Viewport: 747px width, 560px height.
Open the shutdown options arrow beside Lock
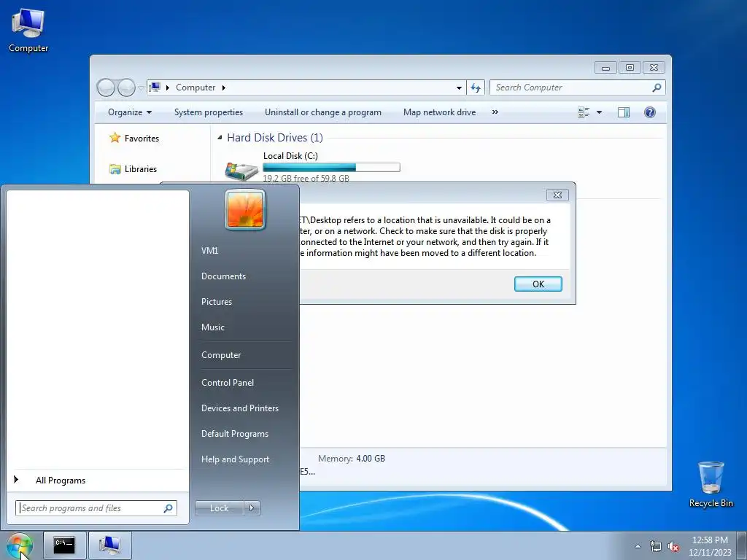coord(252,508)
